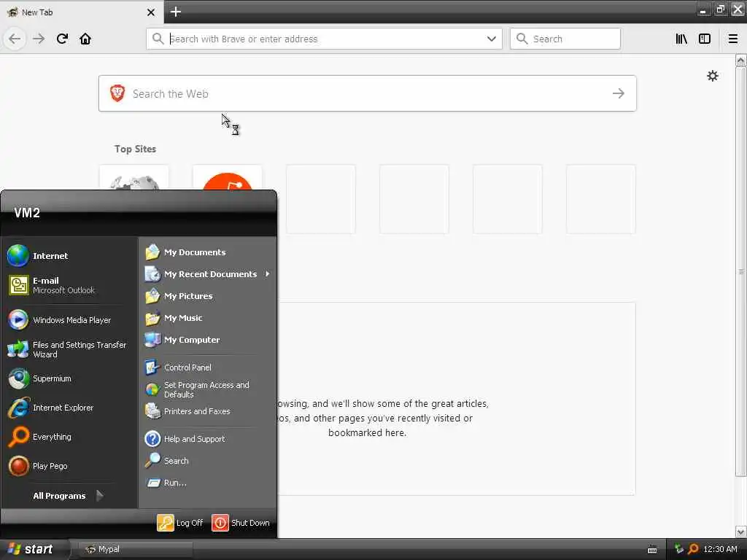Open My Pictures folder
This screenshot has height=560, width=747.
(207, 296)
